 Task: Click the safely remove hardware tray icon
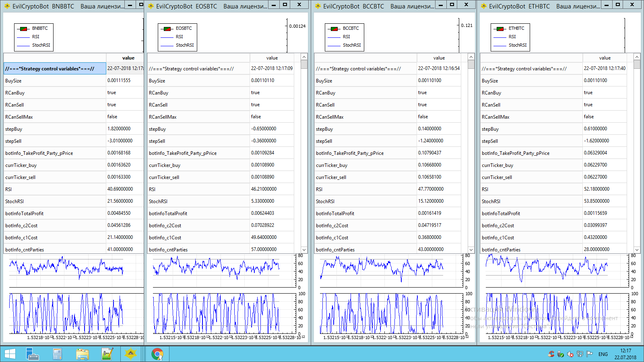coord(561,354)
